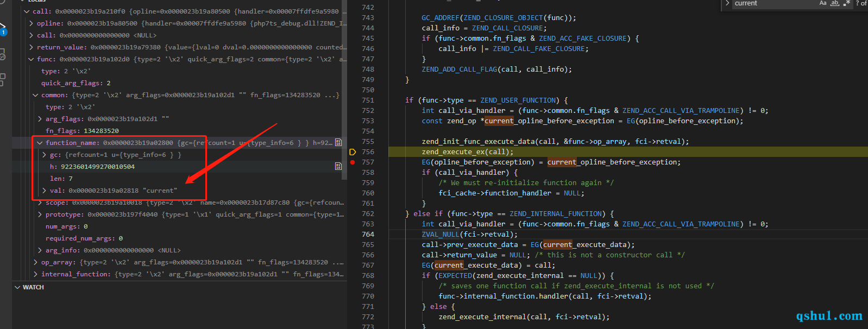The width and height of the screenshot is (868, 329).
Task: Click zend_execute_internal call in line 772
Action: tap(482, 317)
